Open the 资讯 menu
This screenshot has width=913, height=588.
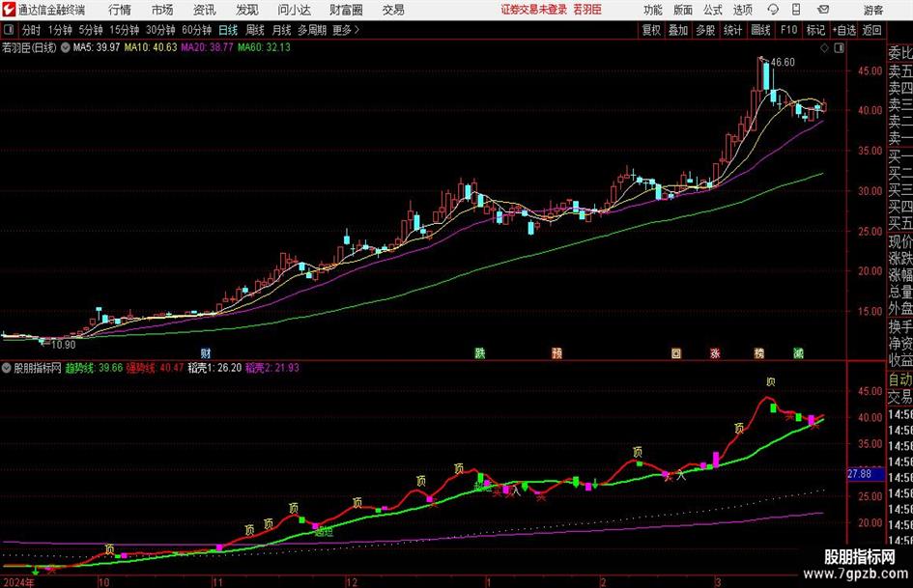pos(205,10)
